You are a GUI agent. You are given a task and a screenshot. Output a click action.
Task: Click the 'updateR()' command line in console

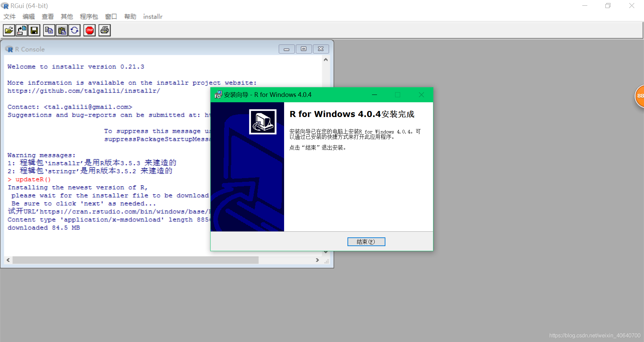pyautogui.click(x=29, y=179)
